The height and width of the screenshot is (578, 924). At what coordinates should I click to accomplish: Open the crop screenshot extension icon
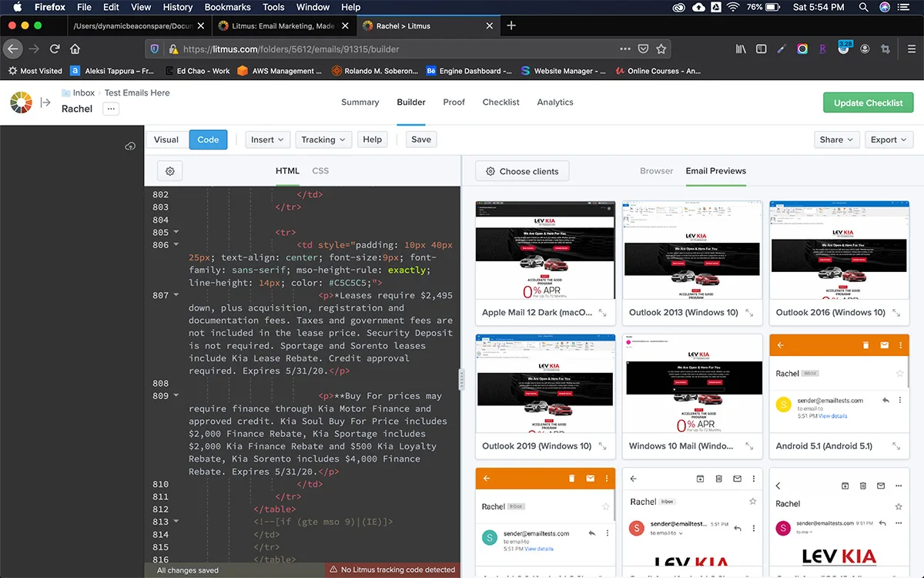coord(885,49)
